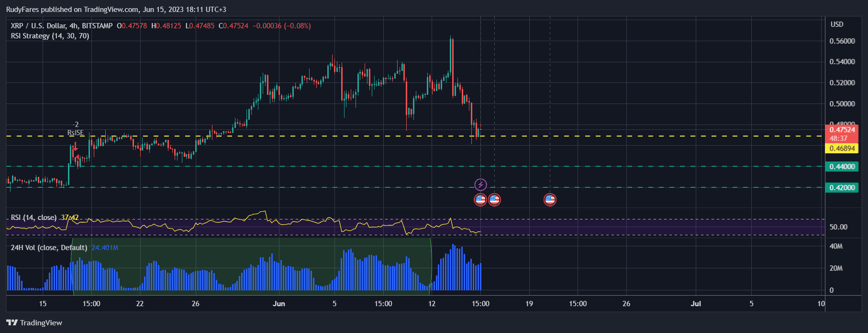
Task: Click the green 0.42000 price level label
Action: coord(842,188)
